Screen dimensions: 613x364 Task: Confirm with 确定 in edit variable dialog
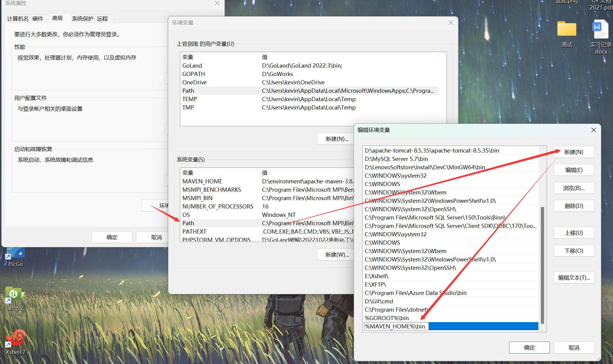529,348
